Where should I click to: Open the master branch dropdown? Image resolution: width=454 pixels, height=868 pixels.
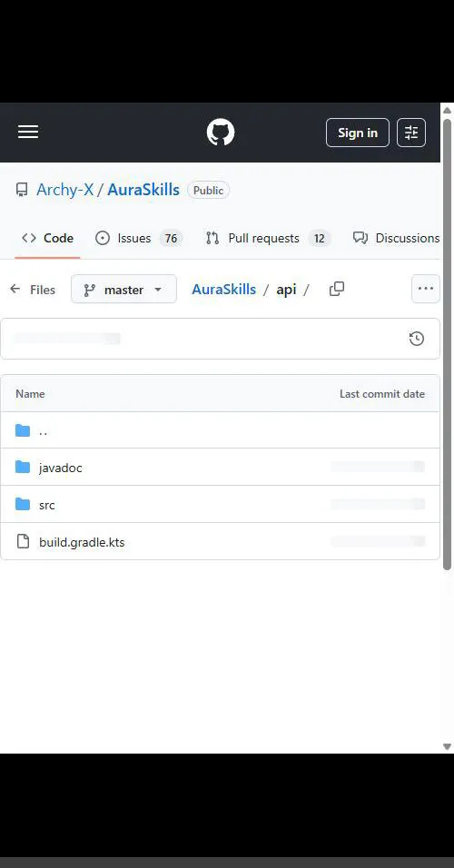[x=124, y=290]
